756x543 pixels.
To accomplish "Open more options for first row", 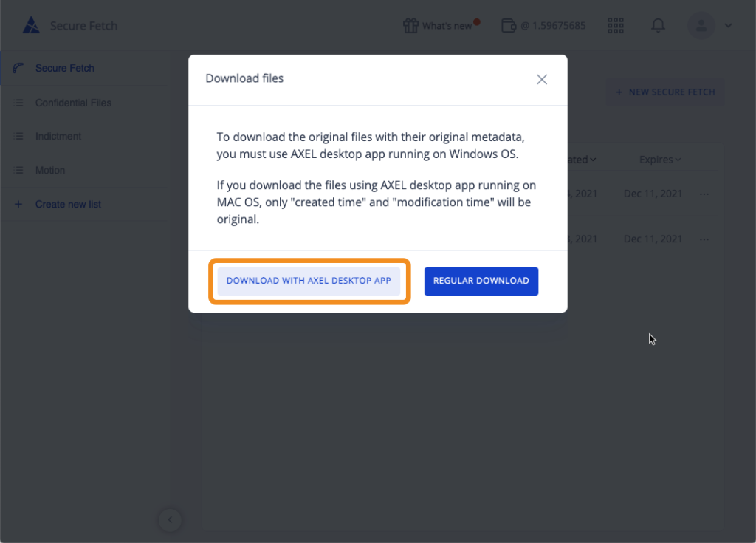I will [x=704, y=194].
